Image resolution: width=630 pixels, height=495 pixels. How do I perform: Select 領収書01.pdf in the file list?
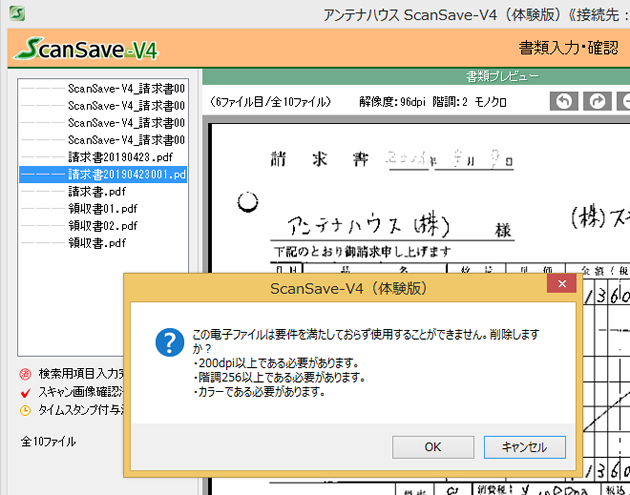[x=103, y=209]
